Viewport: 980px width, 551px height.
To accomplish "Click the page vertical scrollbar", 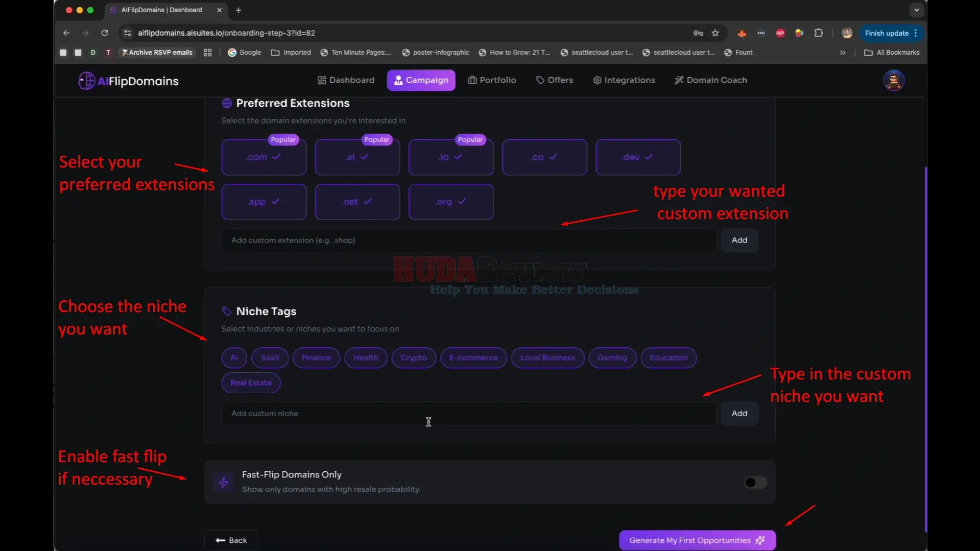I will 925,350.
